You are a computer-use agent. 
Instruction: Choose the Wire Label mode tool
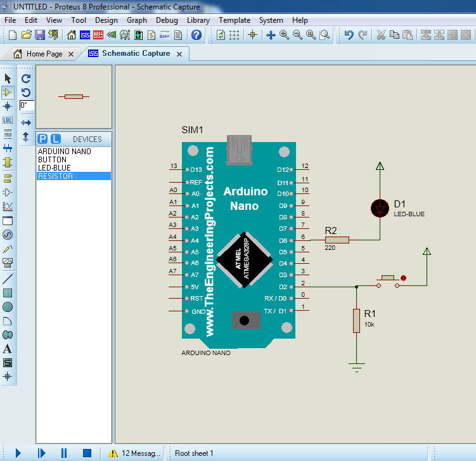point(8,120)
